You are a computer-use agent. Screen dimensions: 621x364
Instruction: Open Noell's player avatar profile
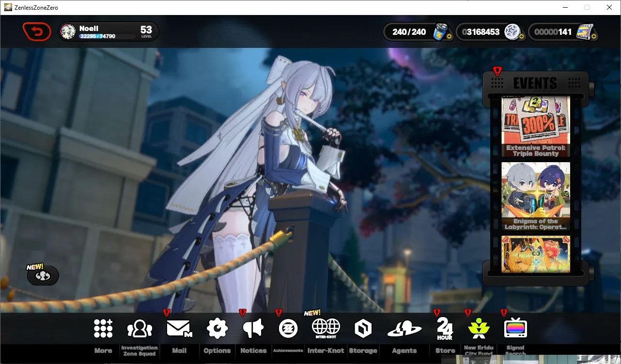[x=68, y=32]
